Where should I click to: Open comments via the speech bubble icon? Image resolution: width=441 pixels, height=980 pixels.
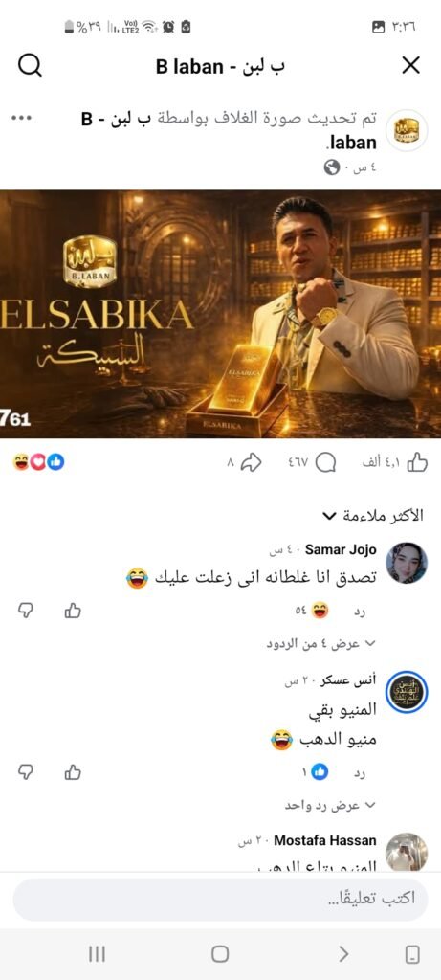point(325,463)
